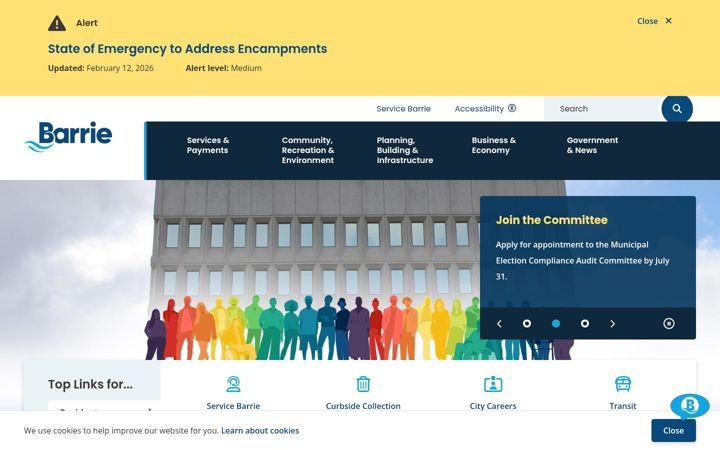The height and width of the screenshot is (450, 720).
Task: Click the magnifying glass search button
Action: [677, 109]
